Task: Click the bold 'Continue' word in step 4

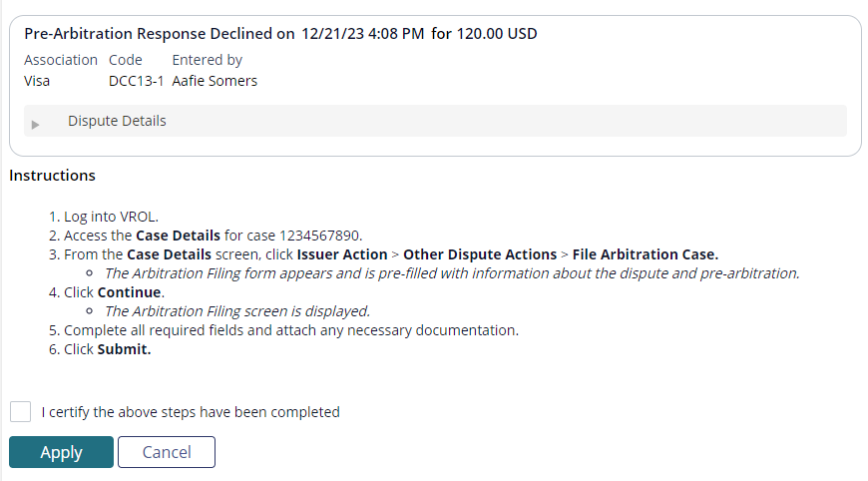Action: (130, 292)
